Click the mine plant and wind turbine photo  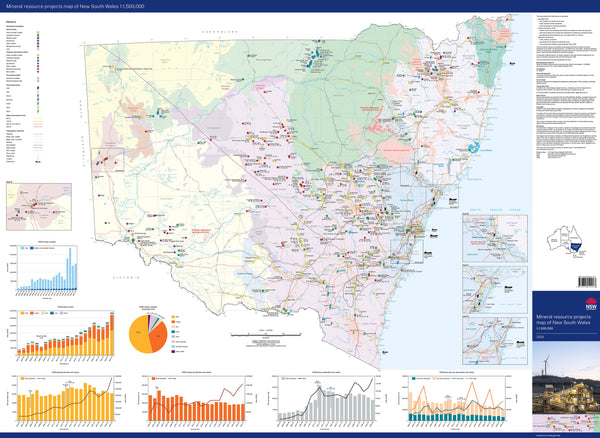click(x=566, y=378)
